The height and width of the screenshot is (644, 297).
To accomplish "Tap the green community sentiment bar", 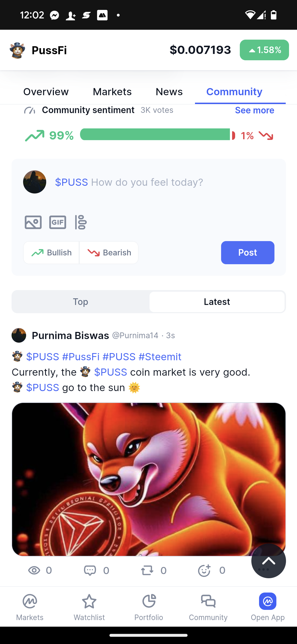I will click(x=155, y=135).
